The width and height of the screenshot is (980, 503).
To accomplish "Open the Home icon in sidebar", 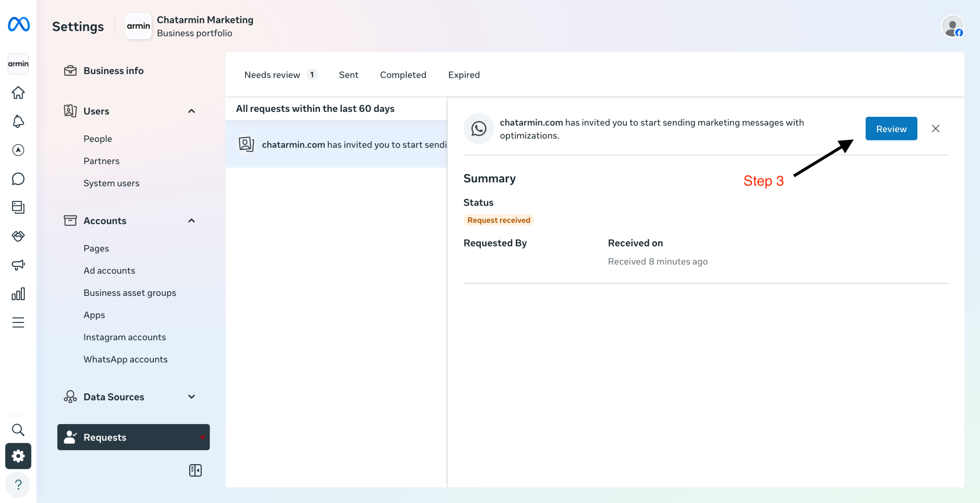I will pos(18,92).
